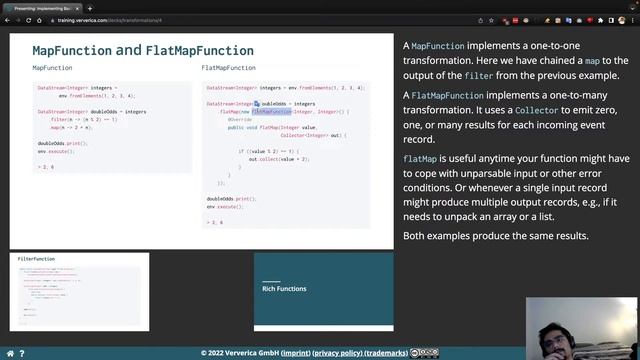Open the browser home page icon
The width and height of the screenshot is (640, 360).
[x=39, y=20]
